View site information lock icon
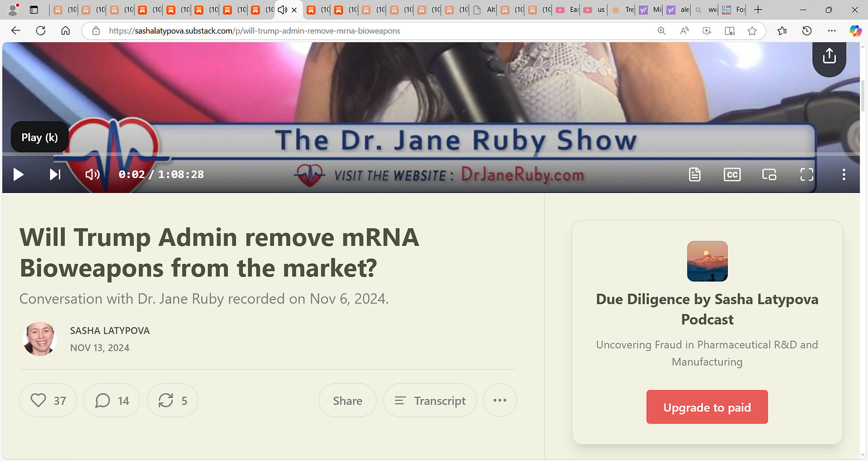Screen dimensions: 868x461 coord(95,31)
